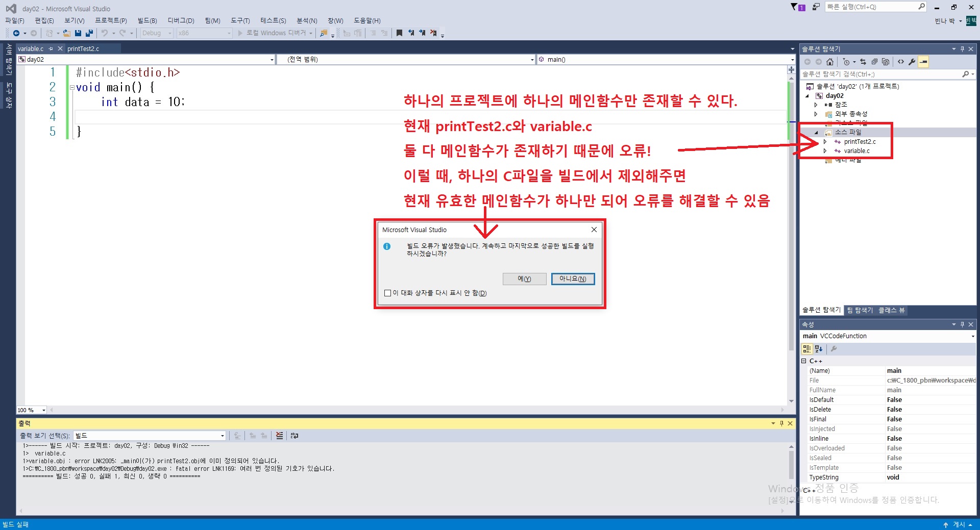Open the (전역 범위) scope dropdown
The width and height of the screenshot is (980, 530).
(532, 60)
